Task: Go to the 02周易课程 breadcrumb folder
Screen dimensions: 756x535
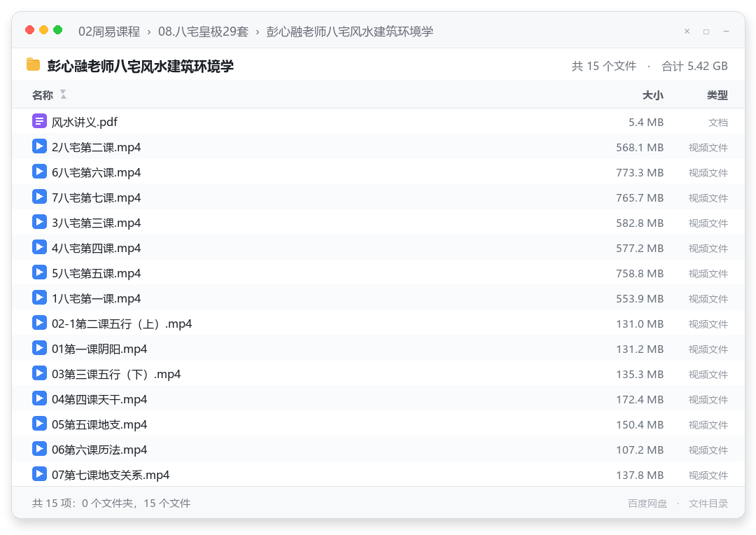Action: tap(109, 32)
